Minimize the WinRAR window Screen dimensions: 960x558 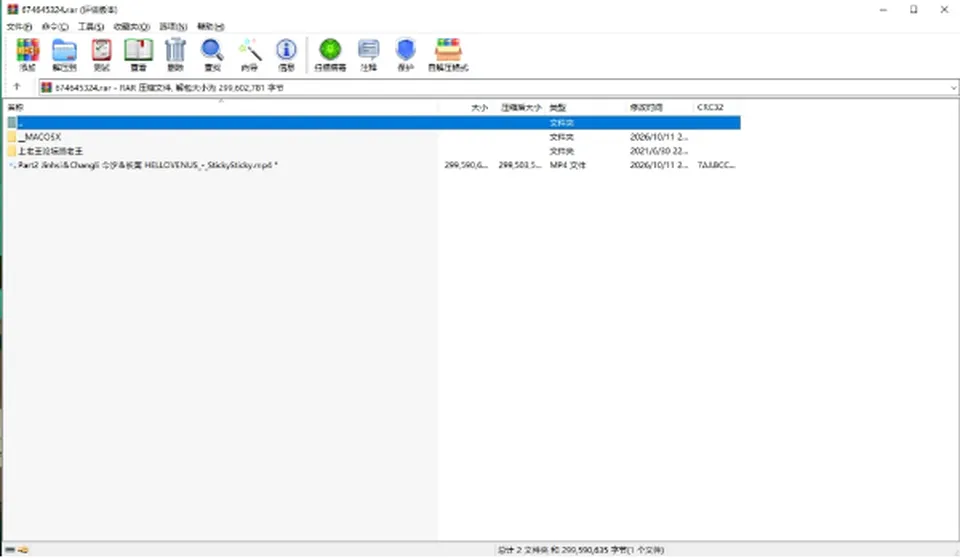click(883, 9)
